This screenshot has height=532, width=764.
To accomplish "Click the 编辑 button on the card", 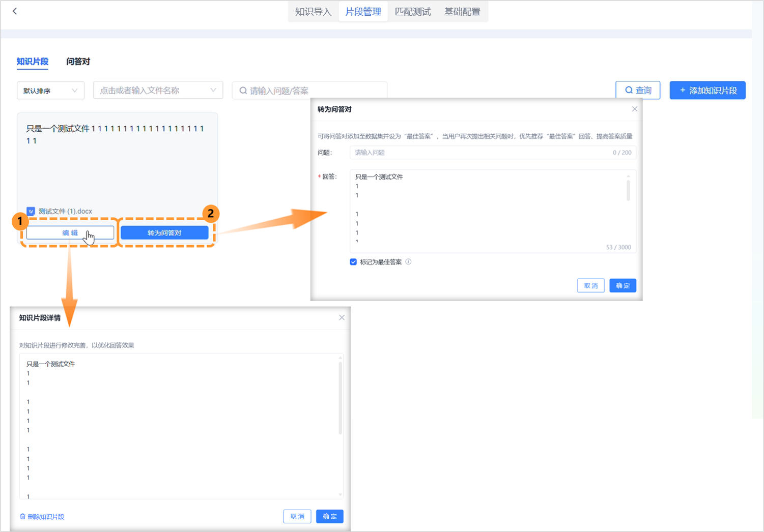I will tap(70, 233).
